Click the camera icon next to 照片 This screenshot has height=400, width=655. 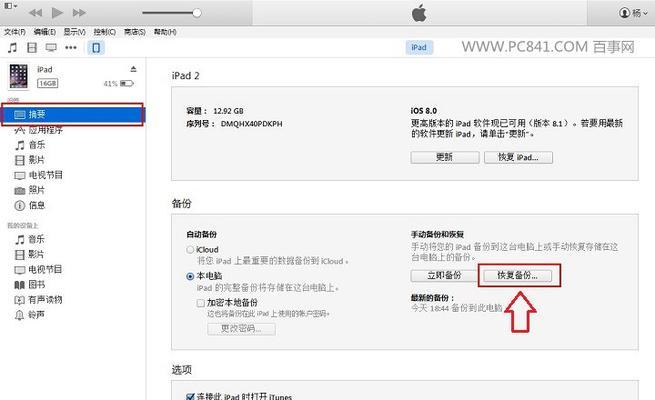(20, 191)
